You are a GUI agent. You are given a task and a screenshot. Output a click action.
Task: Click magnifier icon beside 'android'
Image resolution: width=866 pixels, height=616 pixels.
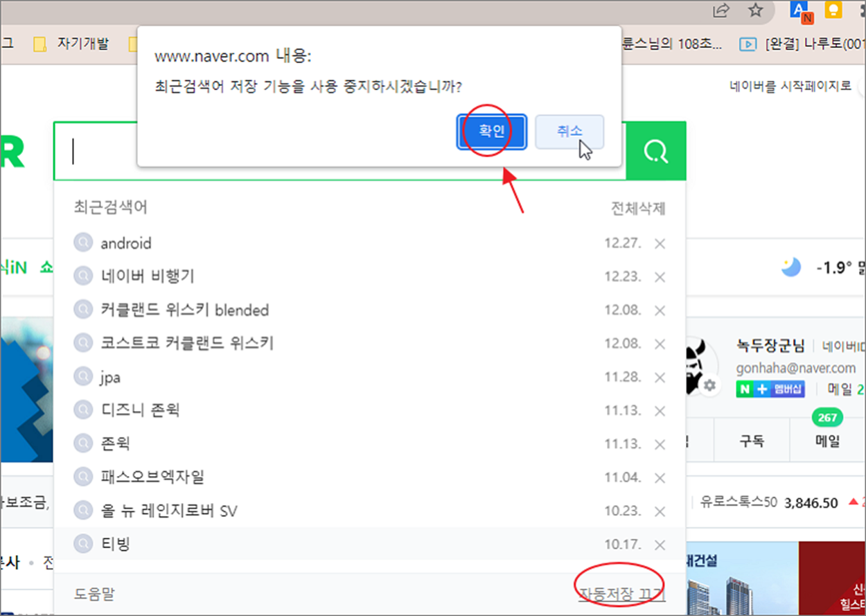click(x=83, y=243)
